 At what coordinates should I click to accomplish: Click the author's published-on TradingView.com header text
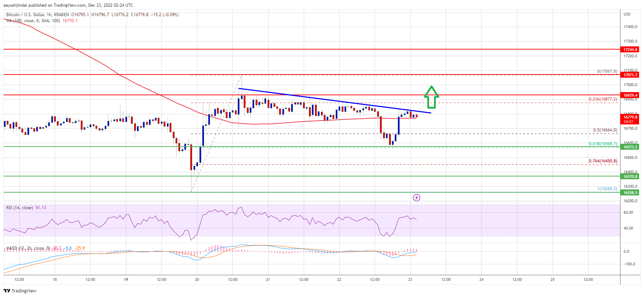tap(68, 5)
